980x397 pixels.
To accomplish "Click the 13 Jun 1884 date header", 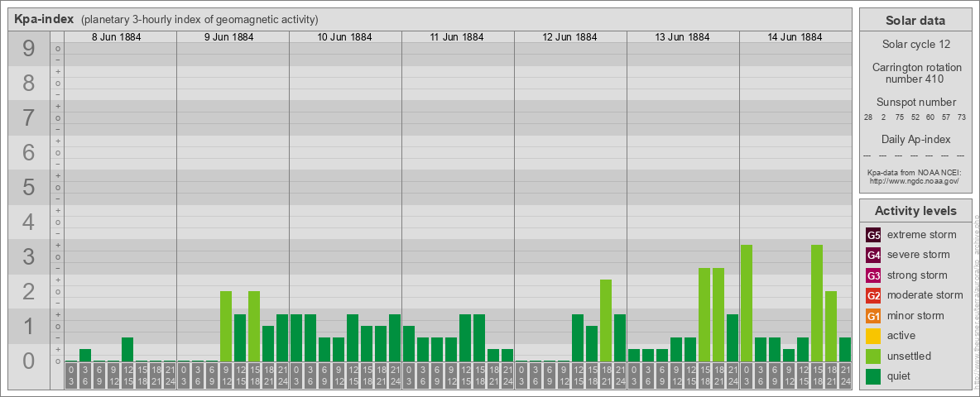I will click(x=682, y=37).
